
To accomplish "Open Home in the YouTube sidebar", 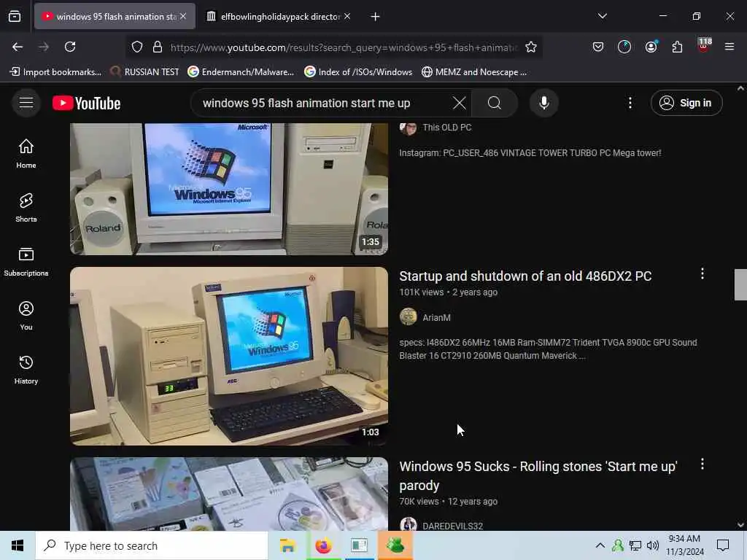I will coord(26,153).
